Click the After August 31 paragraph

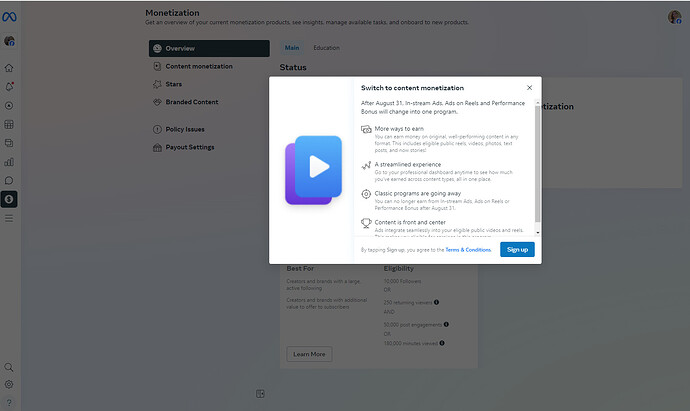(x=443, y=107)
